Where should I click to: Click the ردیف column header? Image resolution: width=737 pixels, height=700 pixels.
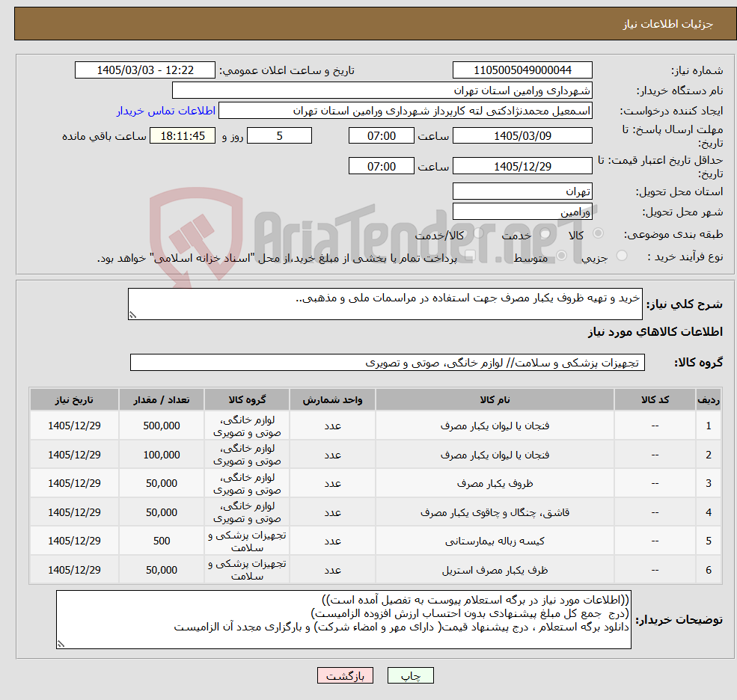pyautogui.click(x=709, y=400)
